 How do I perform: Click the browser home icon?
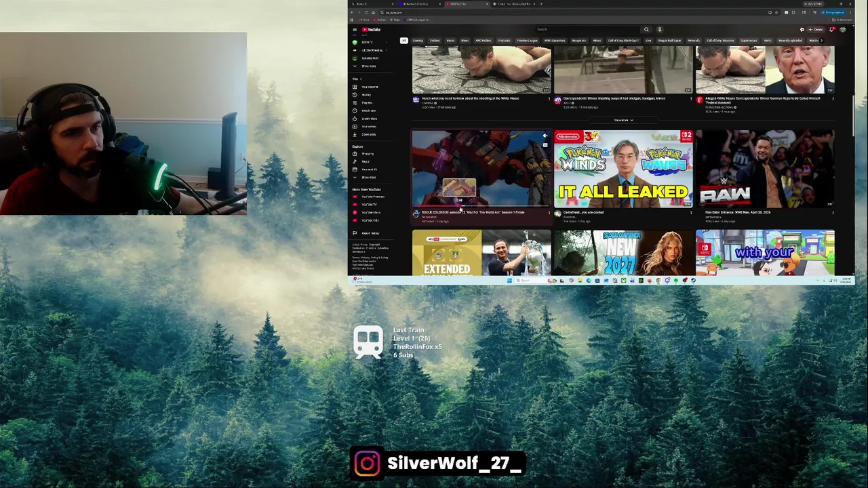pyautogui.click(x=373, y=12)
